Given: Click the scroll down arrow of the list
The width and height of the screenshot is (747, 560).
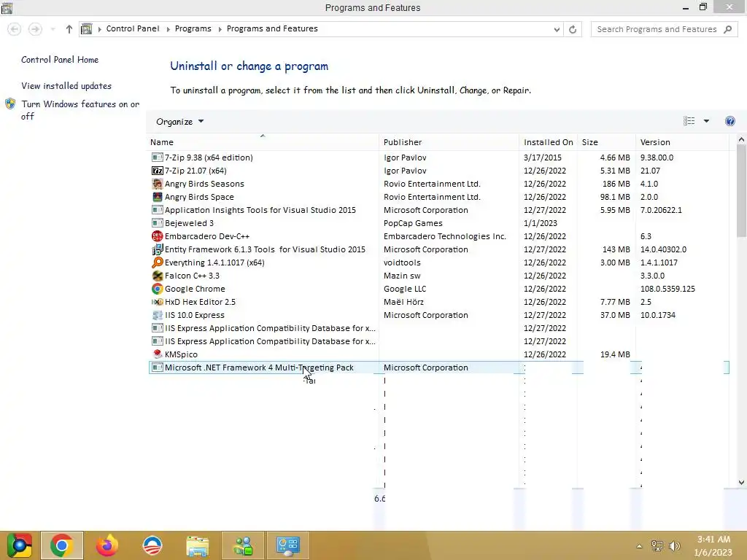Looking at the screenshot, I should pyautogui.click(x=741, y=483).
